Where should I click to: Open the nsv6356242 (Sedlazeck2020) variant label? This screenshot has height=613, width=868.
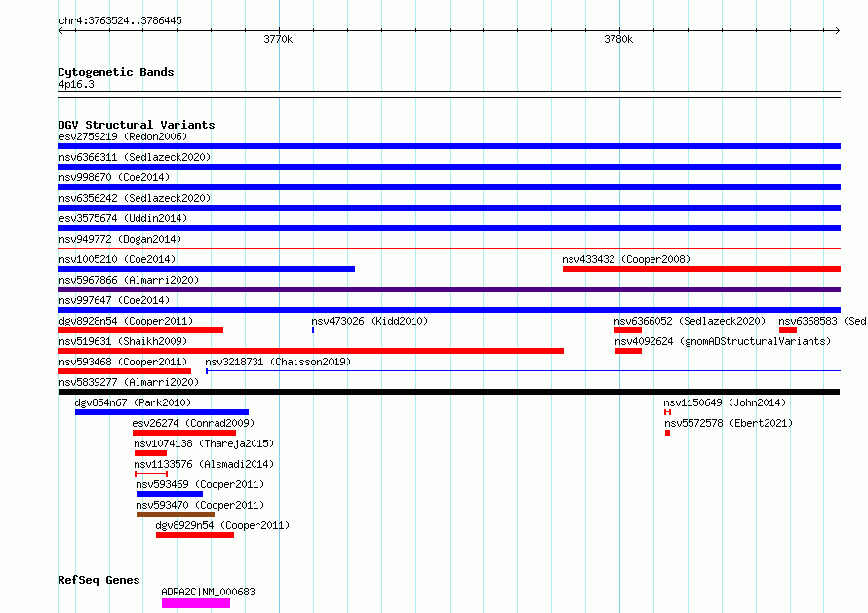(135, 198)
